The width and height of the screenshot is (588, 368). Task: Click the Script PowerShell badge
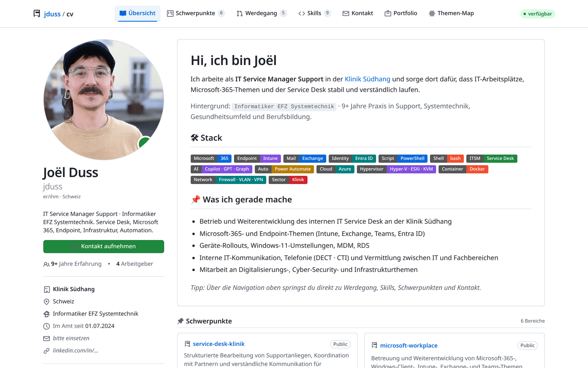click(403, 159)
